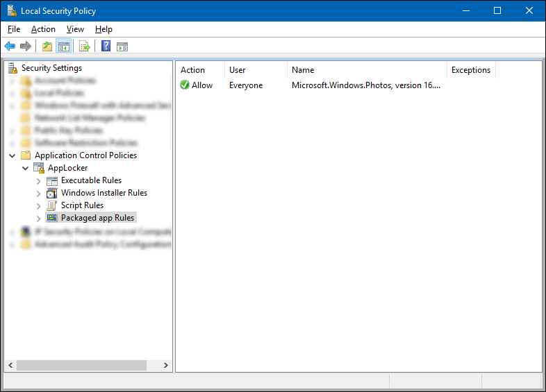Select the Microsoft.Windows.Photos rule row
Viewport: 546px width, 392px height.
tap(365, 85)
